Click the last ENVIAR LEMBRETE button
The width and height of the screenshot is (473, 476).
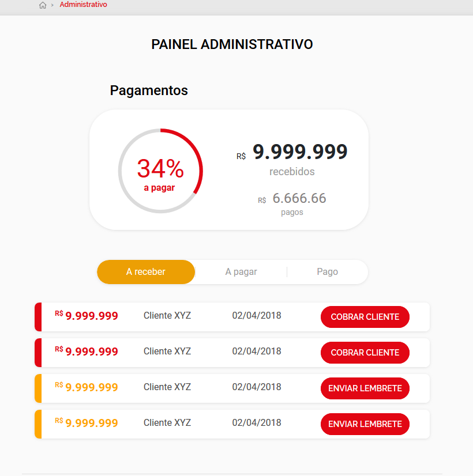[365, 424]
